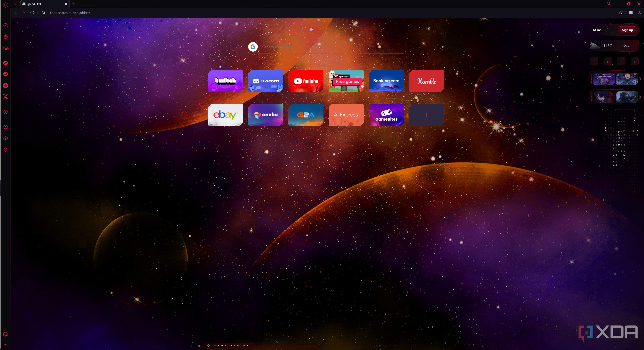644x350 pixels.
Task: Open the mech robot mod thumbnail
Action: (x=627, y=97)
